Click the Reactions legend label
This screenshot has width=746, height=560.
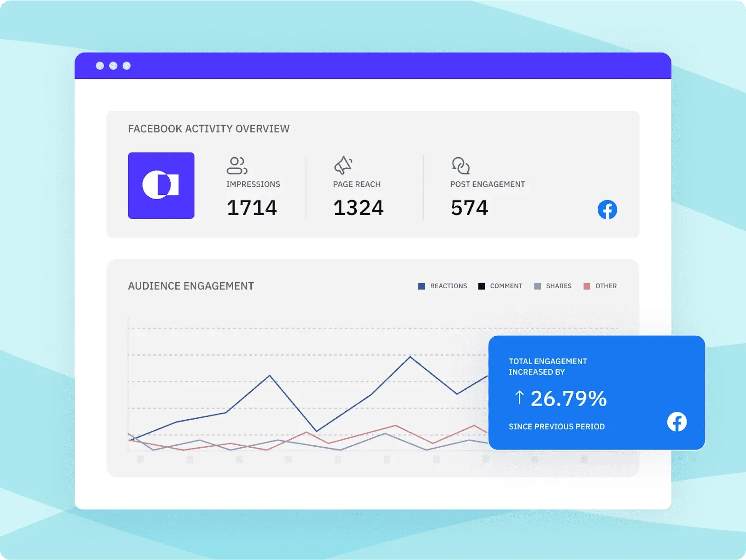448,286
